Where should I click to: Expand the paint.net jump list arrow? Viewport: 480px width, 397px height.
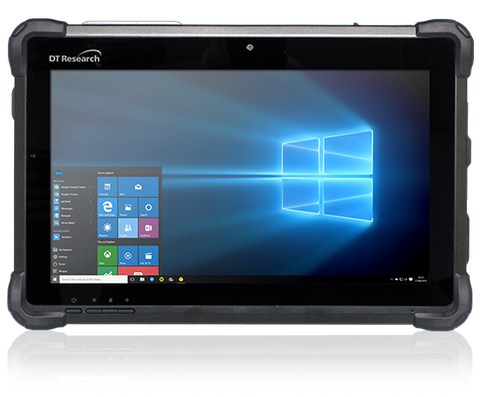(91, 202)
